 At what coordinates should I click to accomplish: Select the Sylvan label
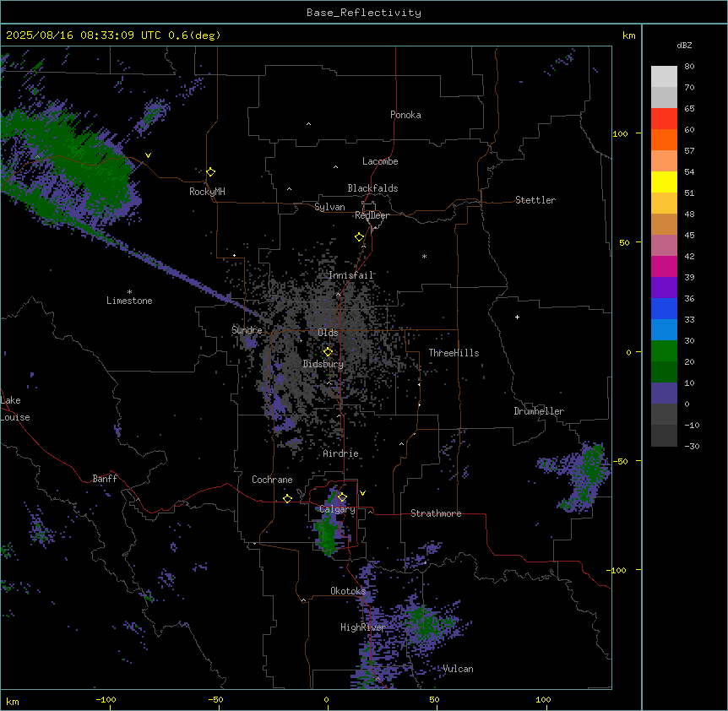point(329,207)
